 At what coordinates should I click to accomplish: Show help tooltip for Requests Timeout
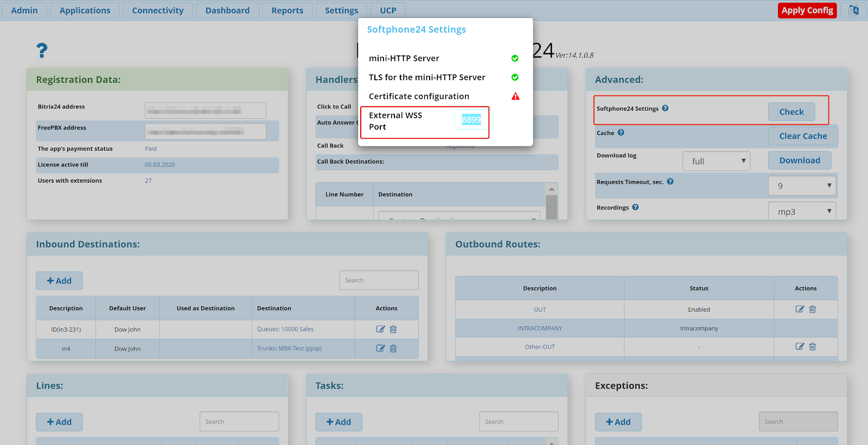pyautogui.click(x=670, y=182)
